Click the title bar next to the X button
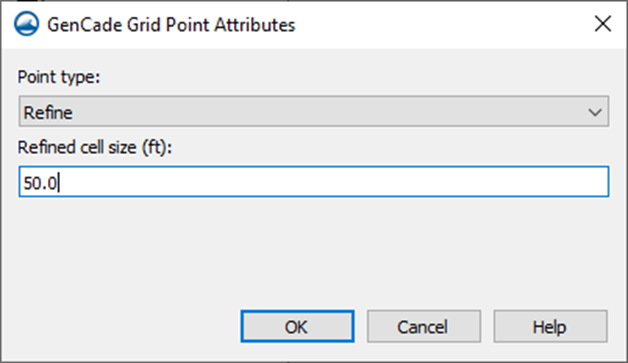 pos(441,24)
